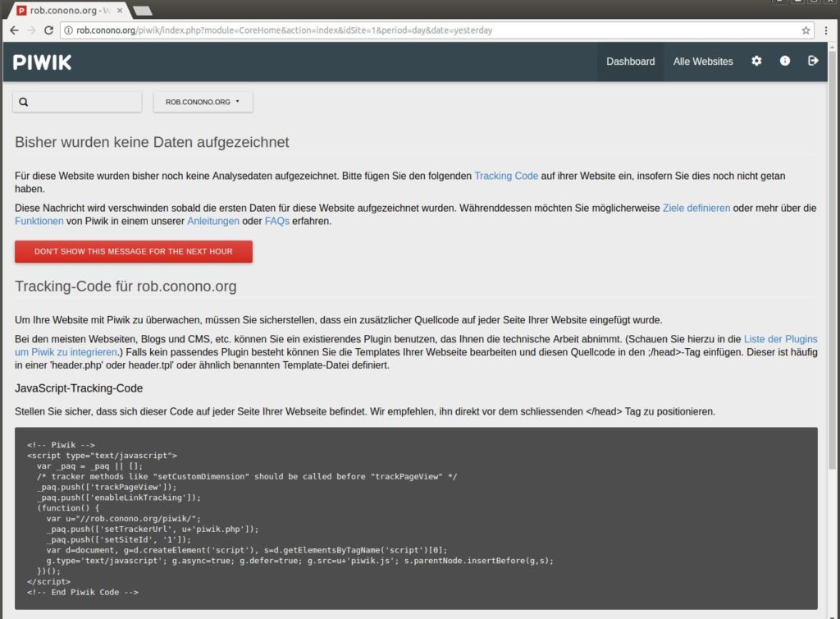840x619 pixels.
Task: View site information icon in address bar
Action: [x=69, y=30]
